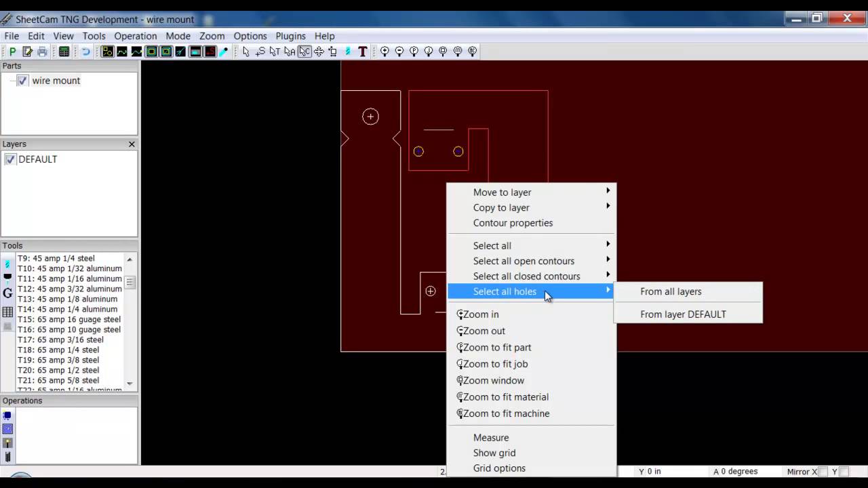Screen dimensions: 868x488
Task: Select tool T15: 65 amp 16 guage steel
Action: pos(69,319)
